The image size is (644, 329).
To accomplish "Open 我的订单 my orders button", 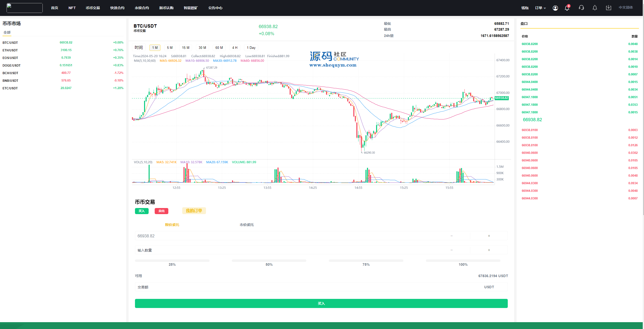I will click(194, 211).
